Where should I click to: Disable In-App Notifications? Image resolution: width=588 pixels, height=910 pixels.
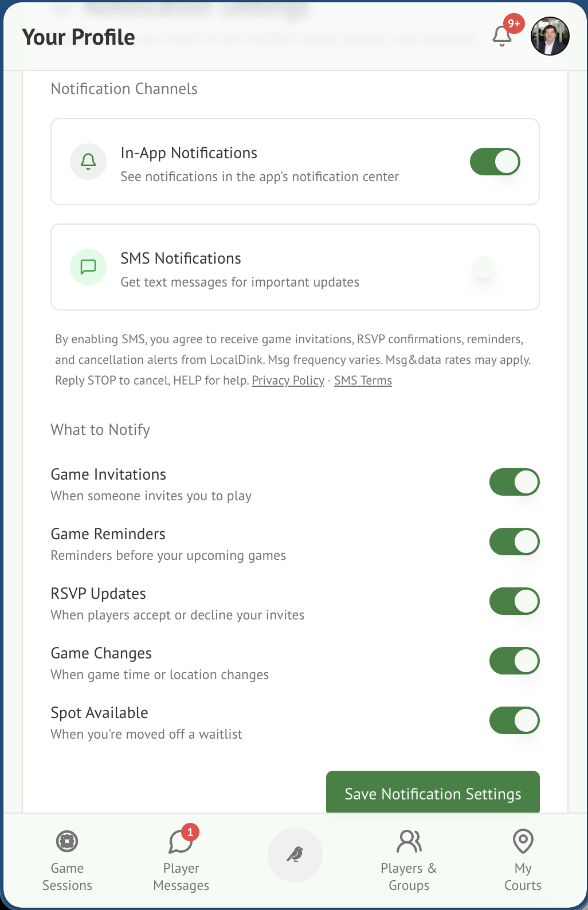[x=494, y=162]
